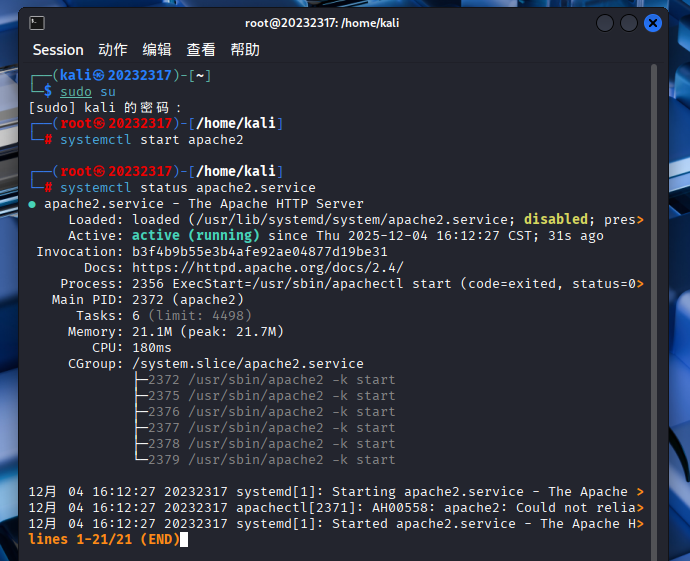Minimize the terminal window
The height and width of the screenshot is (561, 690).
(605, 23)
